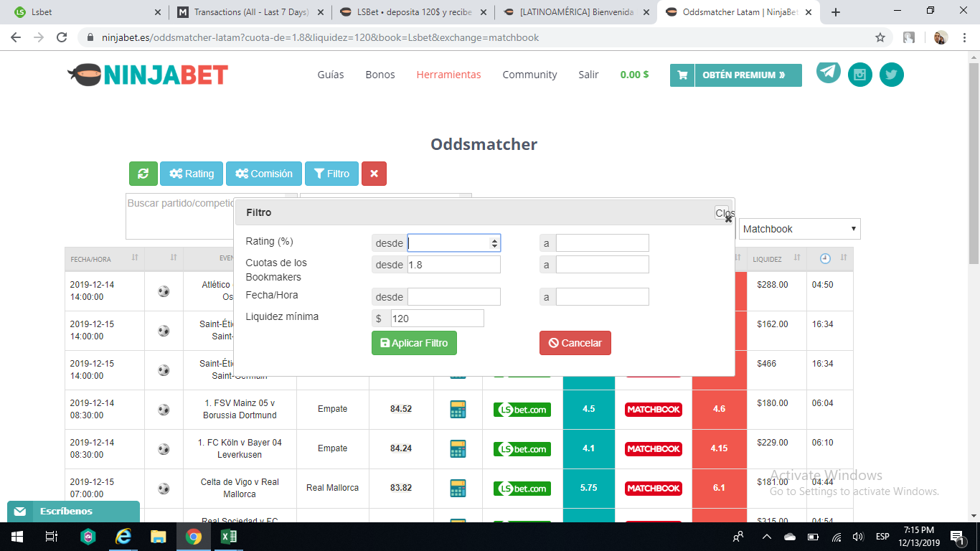Click the 0.00 $ balance
The height and width of the screenshot is (551, 980).
click(x=634, y=75)
